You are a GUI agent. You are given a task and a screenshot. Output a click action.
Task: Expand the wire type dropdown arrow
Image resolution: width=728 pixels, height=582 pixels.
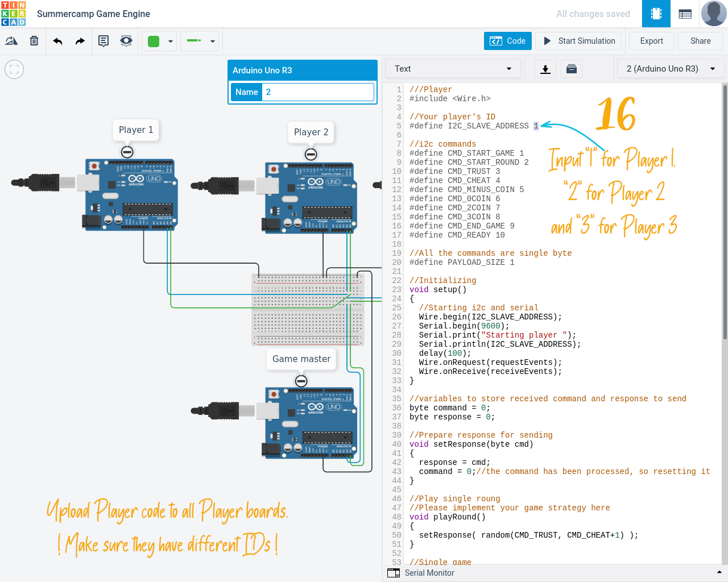point(213,41)
